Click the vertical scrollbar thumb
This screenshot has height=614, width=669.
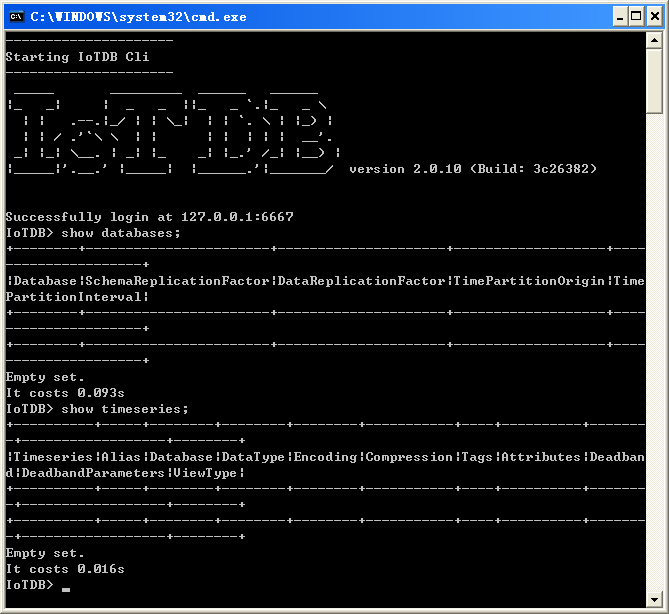(654, 81)
